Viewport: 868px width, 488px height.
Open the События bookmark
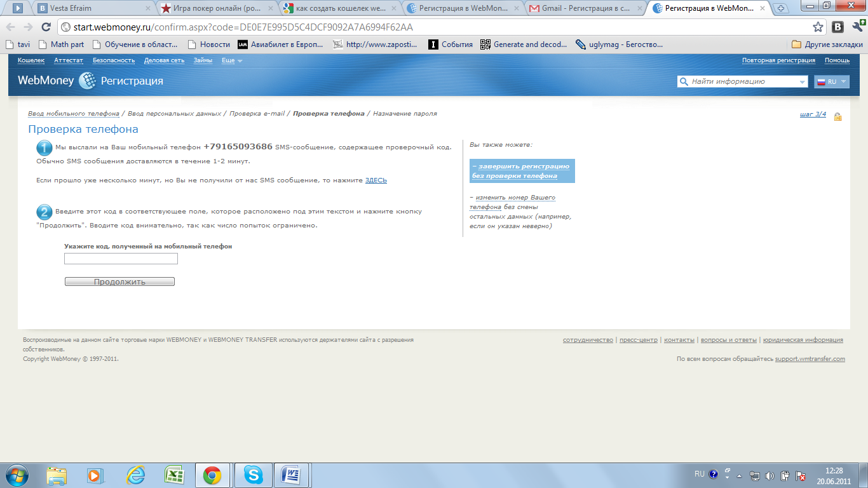(451, 44)
